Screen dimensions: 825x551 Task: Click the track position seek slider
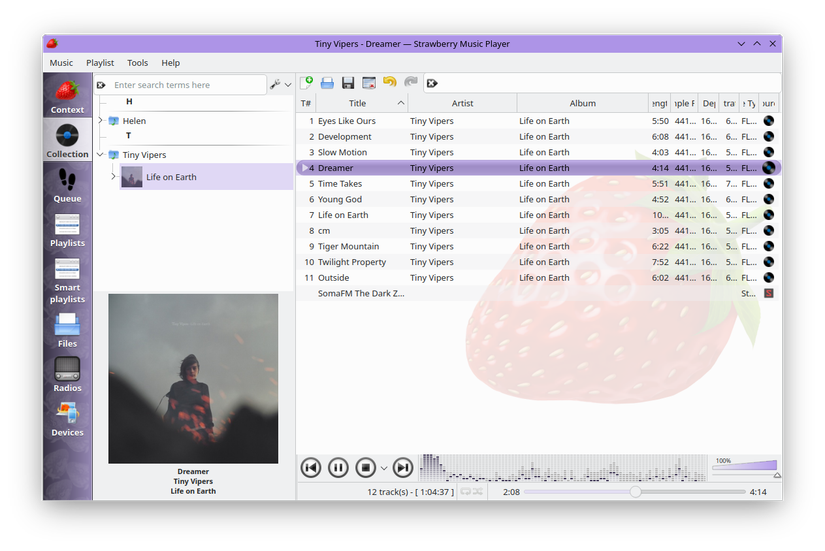click(635, 492)
